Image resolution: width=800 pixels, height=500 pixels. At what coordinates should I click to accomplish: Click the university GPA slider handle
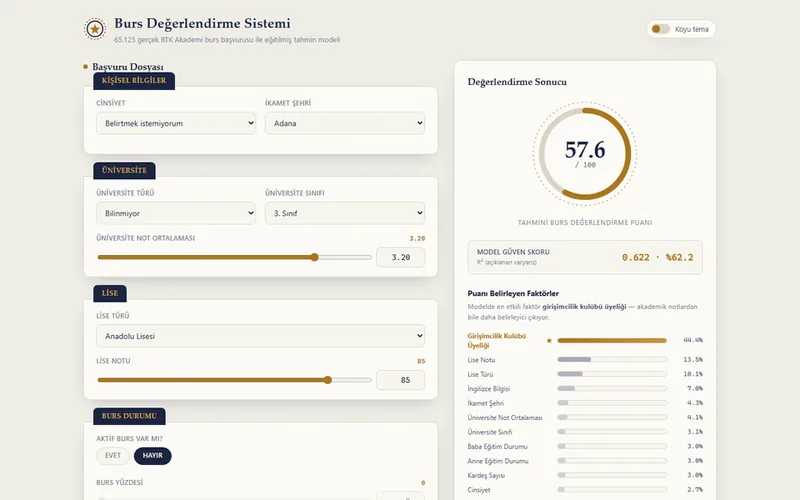[x=315, y=257]
